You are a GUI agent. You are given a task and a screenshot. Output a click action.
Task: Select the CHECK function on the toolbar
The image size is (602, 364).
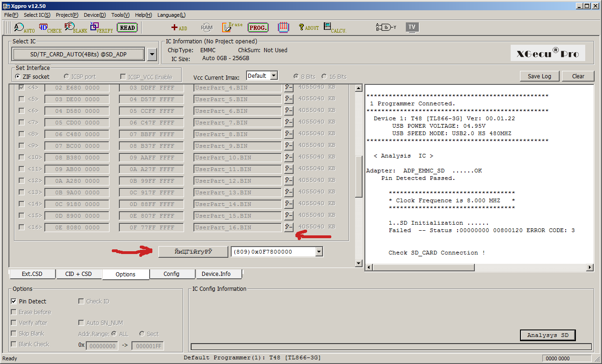[50, 27]
